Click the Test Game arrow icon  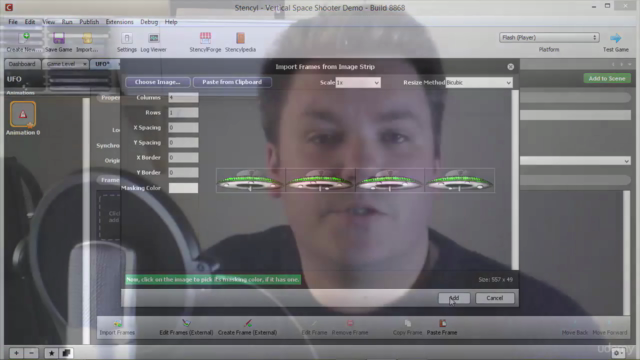click(616, 38)
